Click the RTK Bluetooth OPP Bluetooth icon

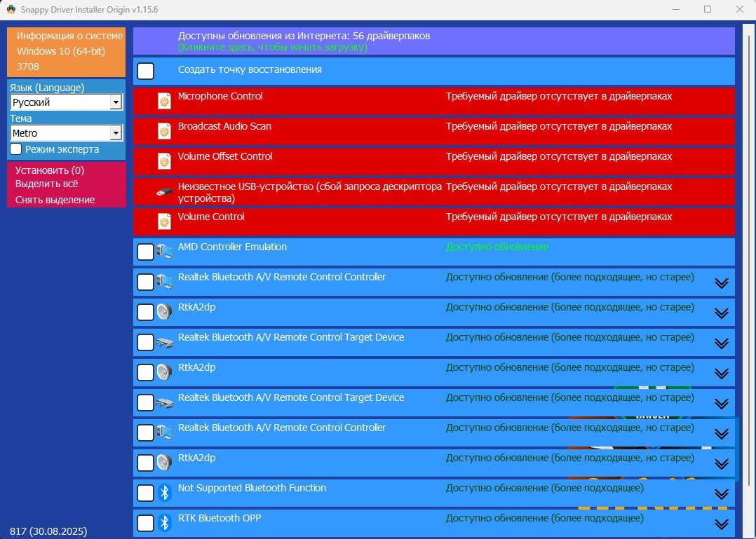click(x=164, y=523)
